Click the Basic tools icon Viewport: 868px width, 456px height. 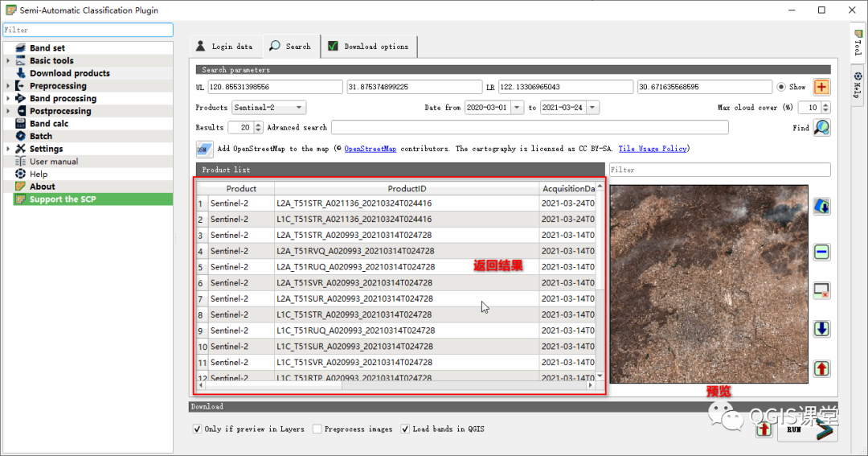pos(20,60)
